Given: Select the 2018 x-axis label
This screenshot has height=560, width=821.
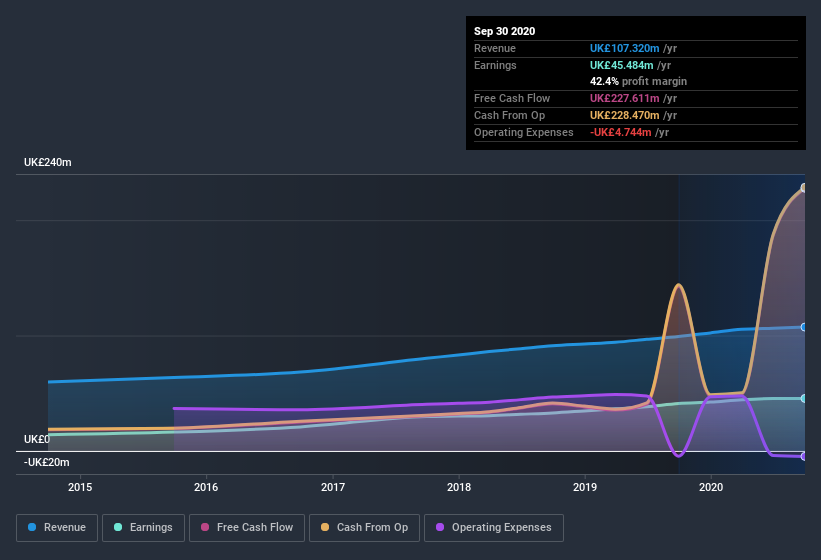Looking at the screenshot, I should tap(459, 487).
